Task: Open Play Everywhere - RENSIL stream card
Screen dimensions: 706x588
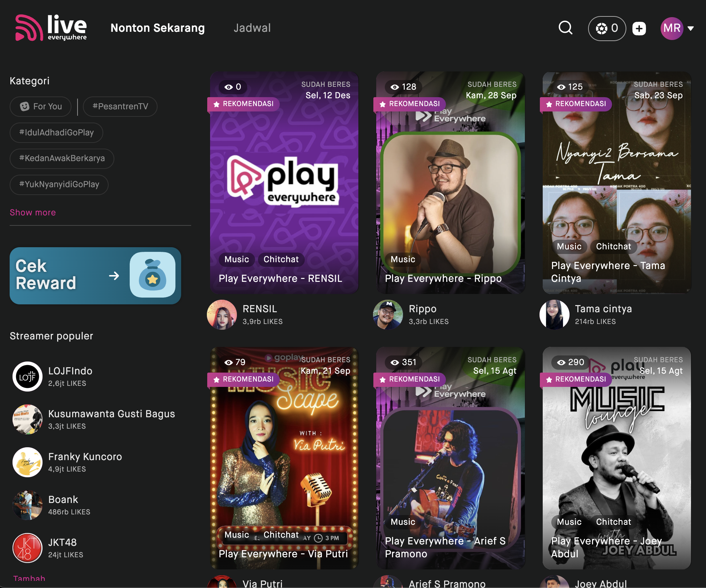Action: (x=284, y=183)
